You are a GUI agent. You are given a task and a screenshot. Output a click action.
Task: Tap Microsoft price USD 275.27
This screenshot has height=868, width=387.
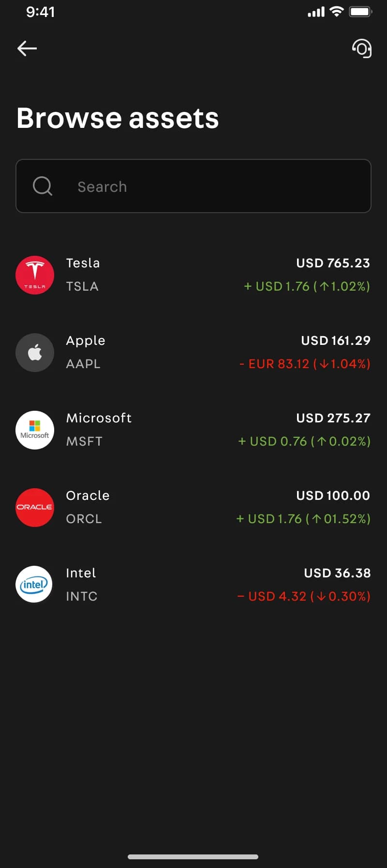[333, 418]
